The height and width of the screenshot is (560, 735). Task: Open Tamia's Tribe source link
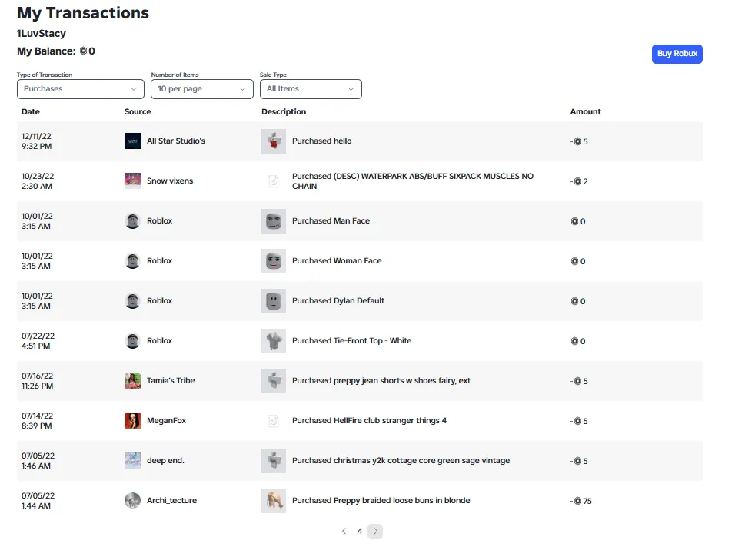171,381
